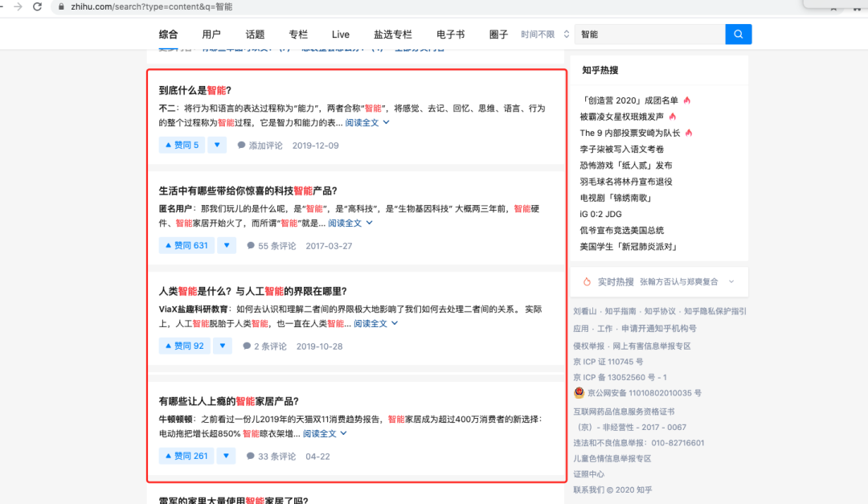This screenshot has height=504, width=868.
Task: Click comment bubble icon beside 55 条评论
Action: click(251, 245)
